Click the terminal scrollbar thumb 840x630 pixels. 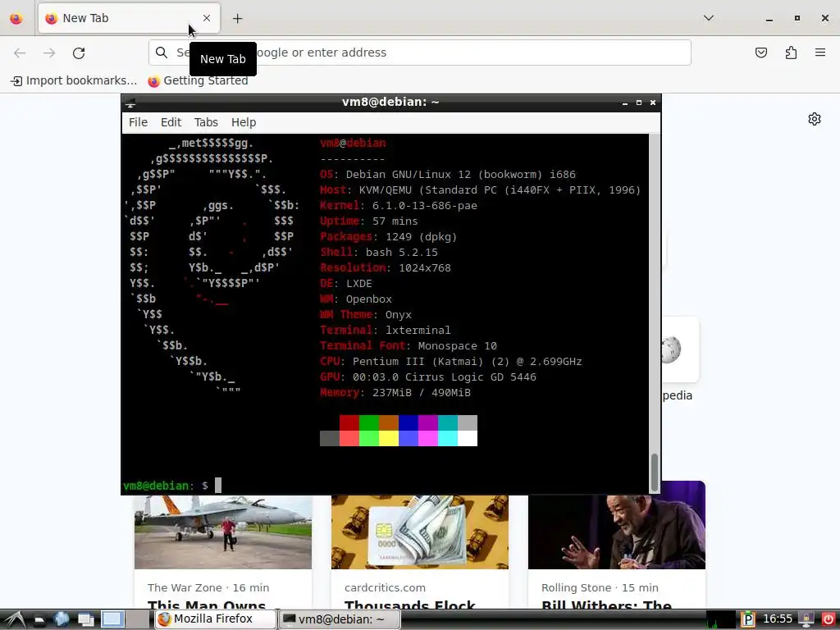pyautogui.click(x=654, y=472)
